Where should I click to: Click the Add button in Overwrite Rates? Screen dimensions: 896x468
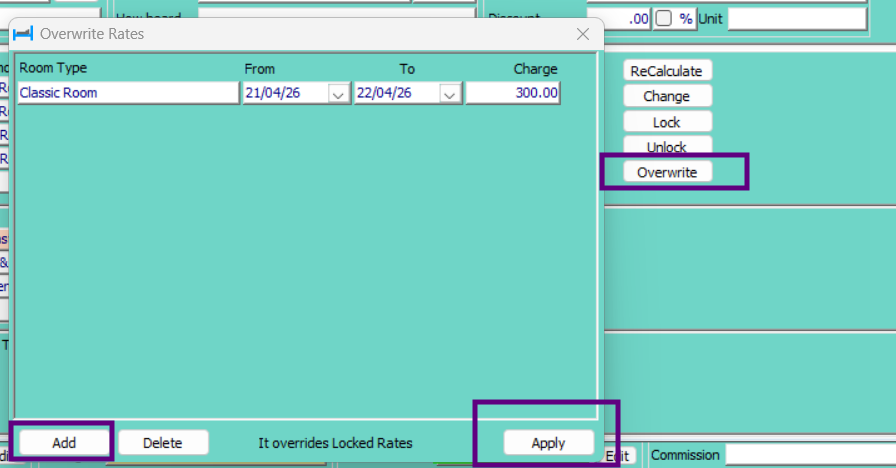coord(64,443)
